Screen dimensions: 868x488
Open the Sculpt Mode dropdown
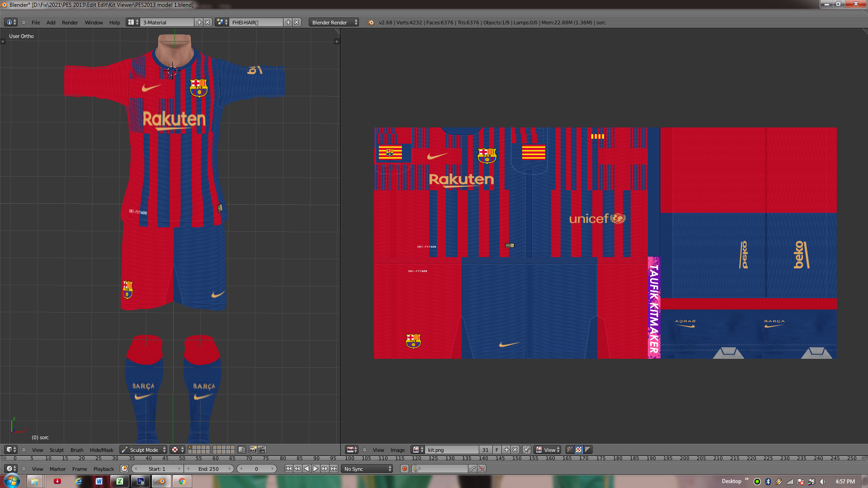point(144,450)
